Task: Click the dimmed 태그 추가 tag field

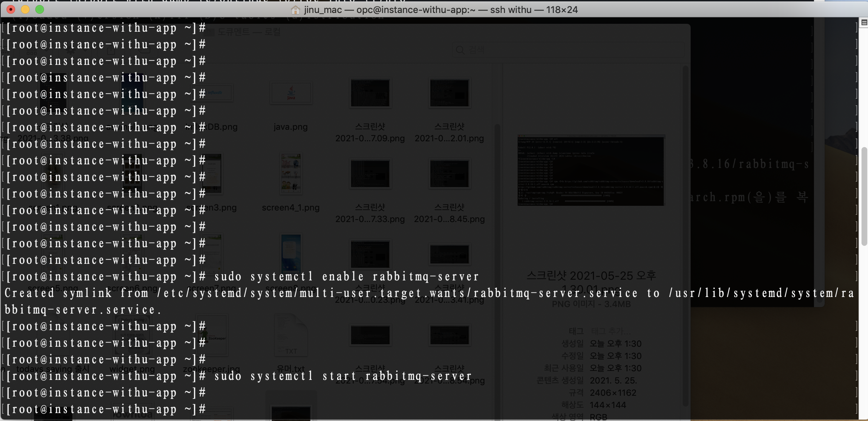Action: click(611, 331)
